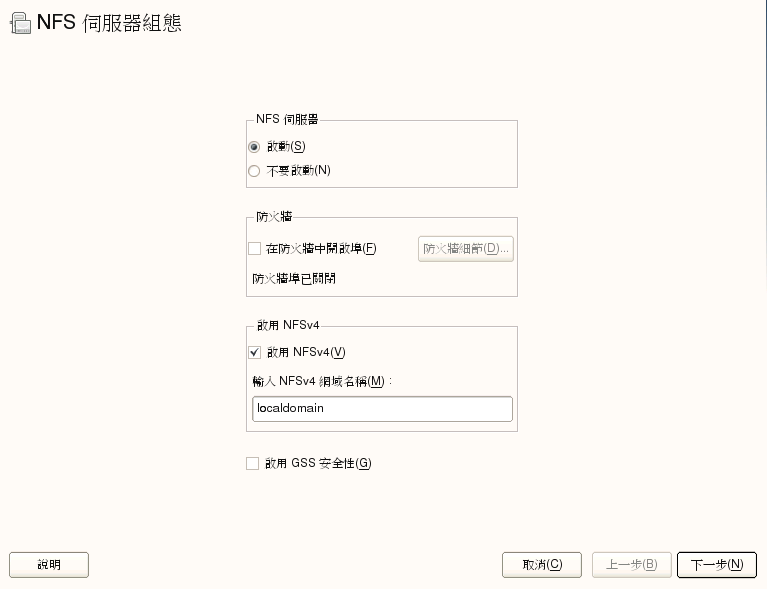767x589 pixels.
Task: Open help with the 說明 button
Action: (49, 565)
